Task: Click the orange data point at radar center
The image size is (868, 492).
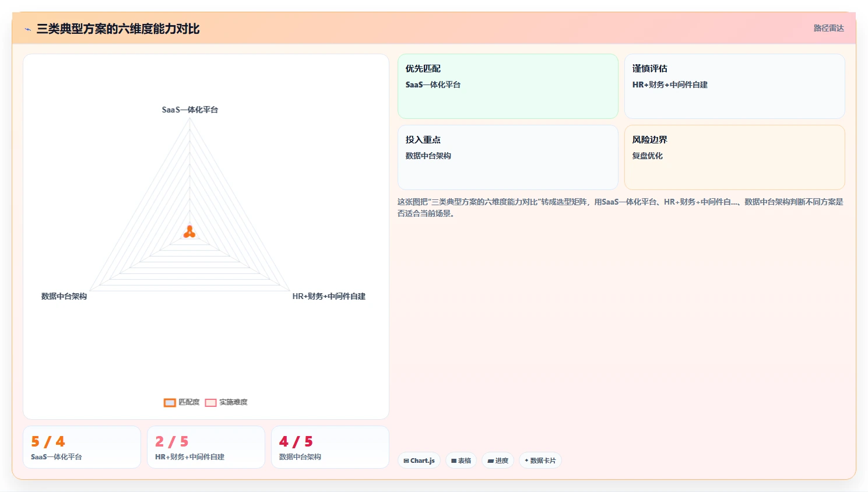Action: tap(189, 232)
